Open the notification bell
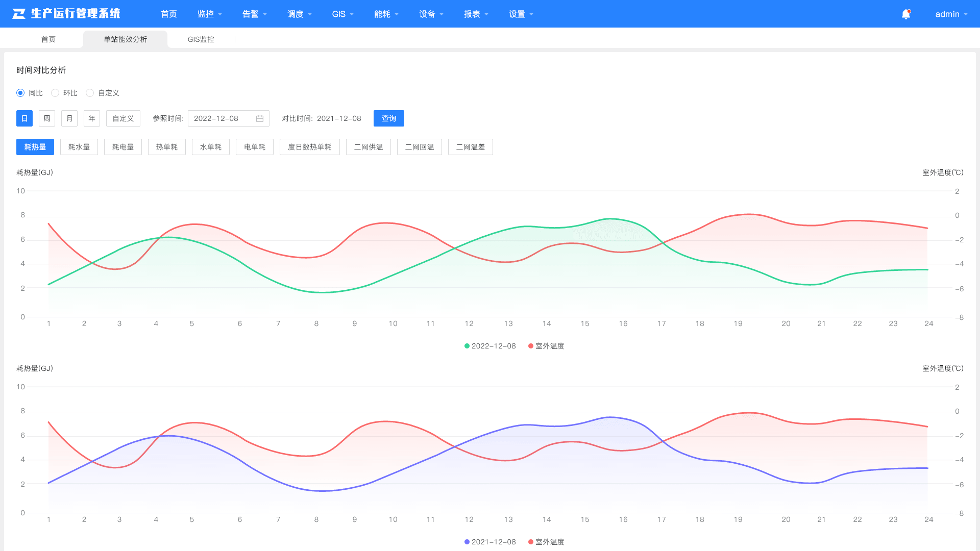This screenshot has width=980, height=551. coord(906,14)
